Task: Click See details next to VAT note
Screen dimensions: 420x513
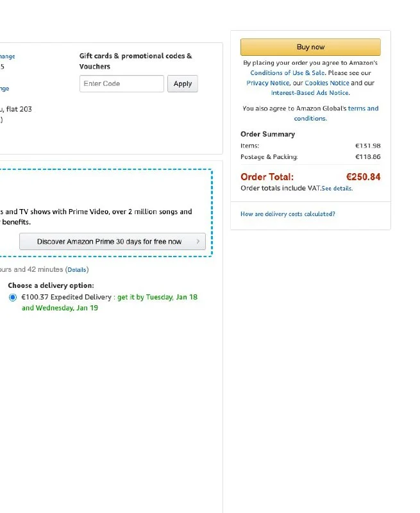Action: pos(337,189)
